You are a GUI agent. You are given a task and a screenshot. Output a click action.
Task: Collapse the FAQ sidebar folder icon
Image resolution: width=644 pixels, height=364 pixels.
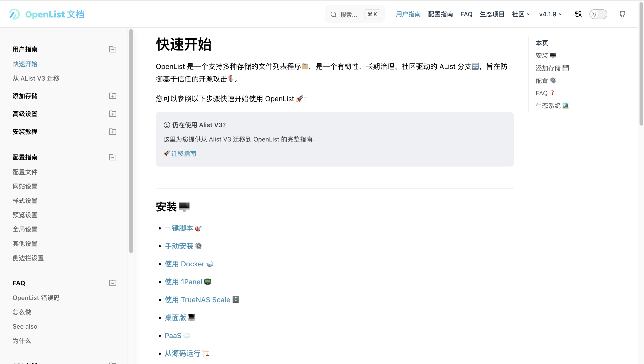pos(113,283)
